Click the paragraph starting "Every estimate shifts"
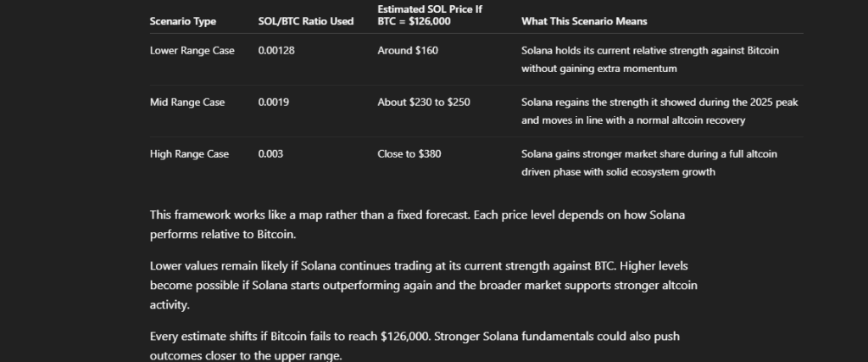868x362 pixels. pyautogui.click(x=415, y=337)
